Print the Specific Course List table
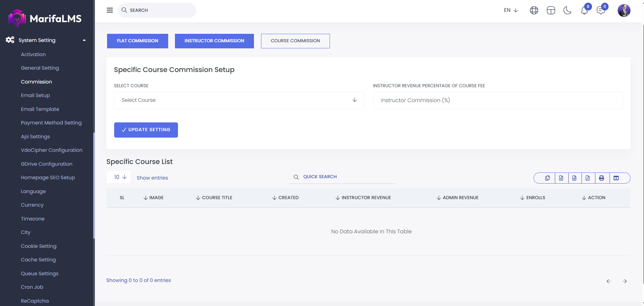The height and width of the screenshot is (306, 644). 601,178
